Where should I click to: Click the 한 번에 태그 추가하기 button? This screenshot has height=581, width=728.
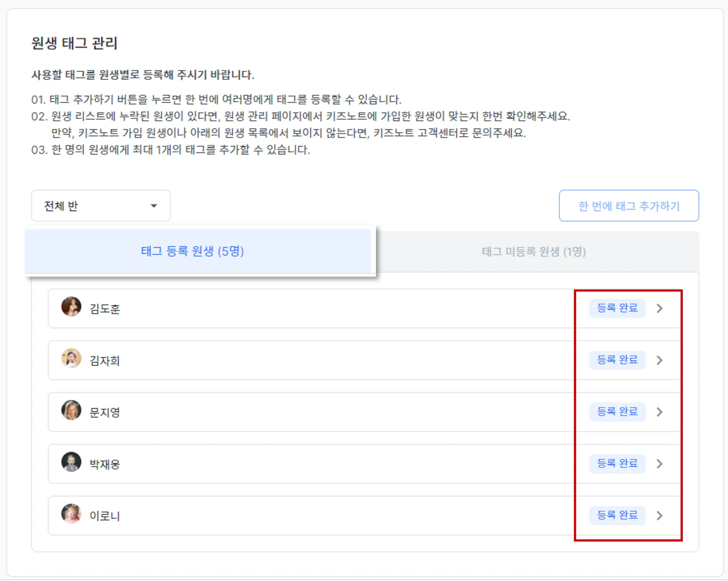click(628, 206)
